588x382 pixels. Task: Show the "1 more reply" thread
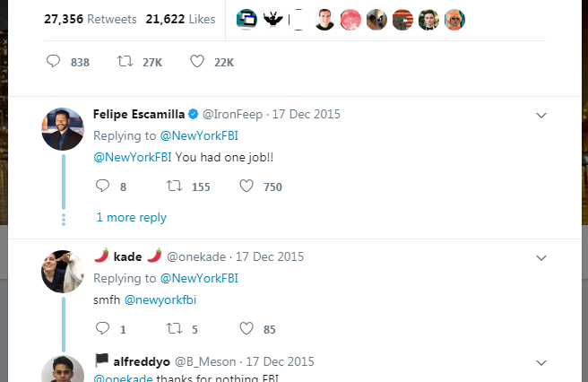[x=131, y=217]
